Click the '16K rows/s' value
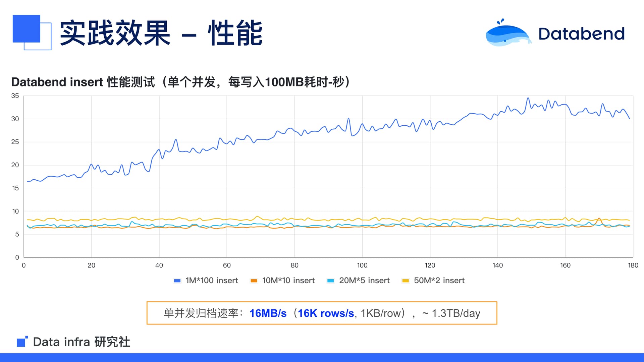The height and width of the screenshot is (362, 644). [x=326, y=313]
